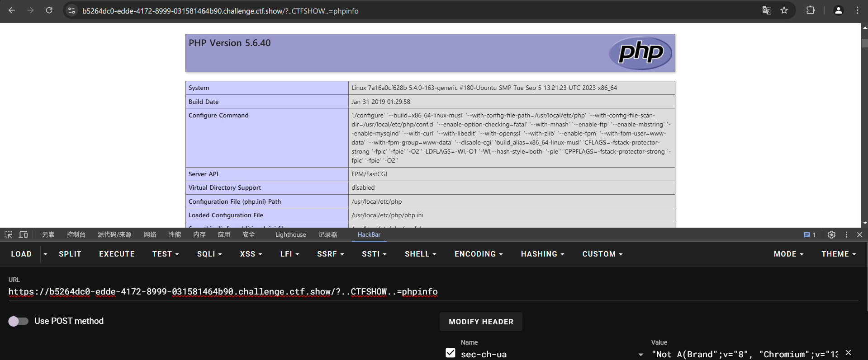Viewport: 868px width, 360px height.
Task: Open the user profile icon
Action: pos(838,10)
